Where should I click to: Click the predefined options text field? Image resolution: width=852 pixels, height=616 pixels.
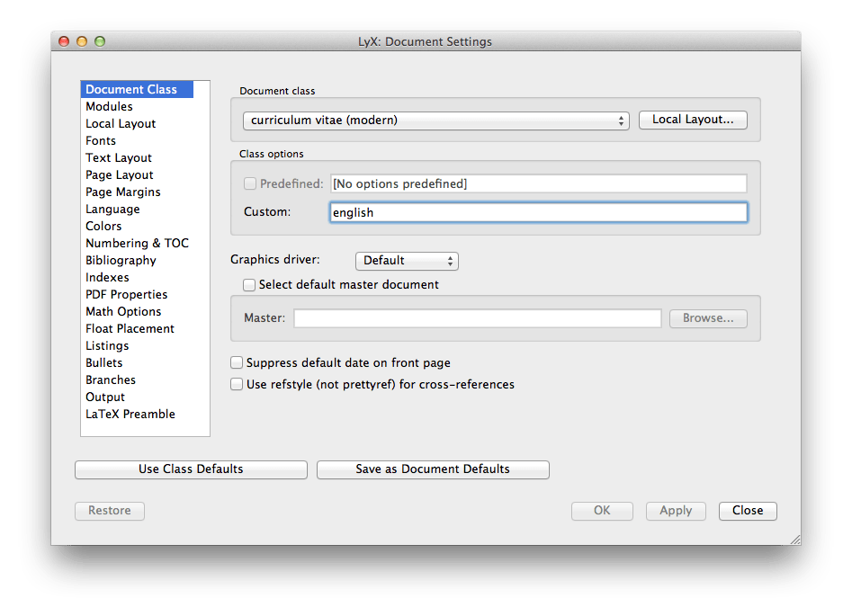coord(539,183)
